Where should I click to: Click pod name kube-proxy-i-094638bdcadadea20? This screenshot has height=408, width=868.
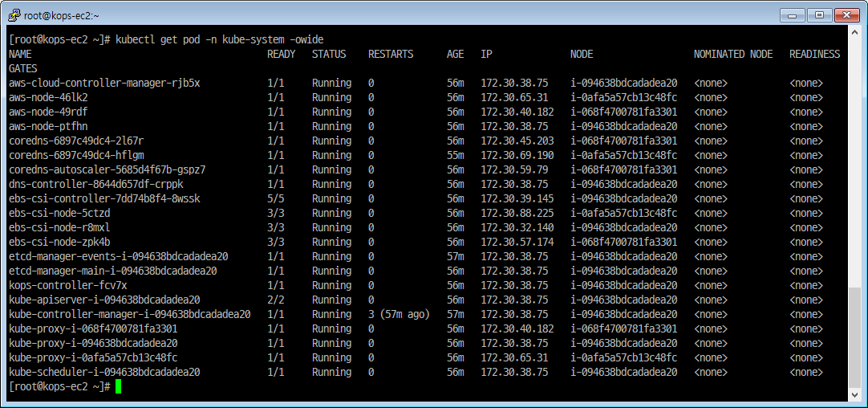coord(94,343)
